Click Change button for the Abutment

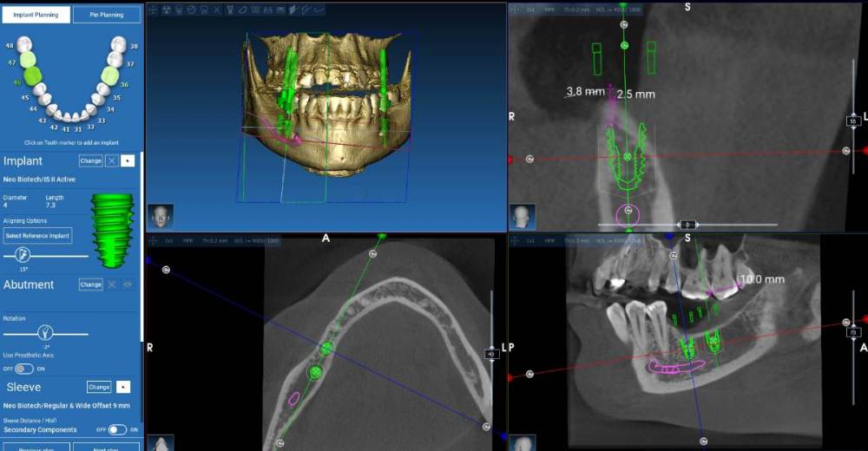(91, 284)
